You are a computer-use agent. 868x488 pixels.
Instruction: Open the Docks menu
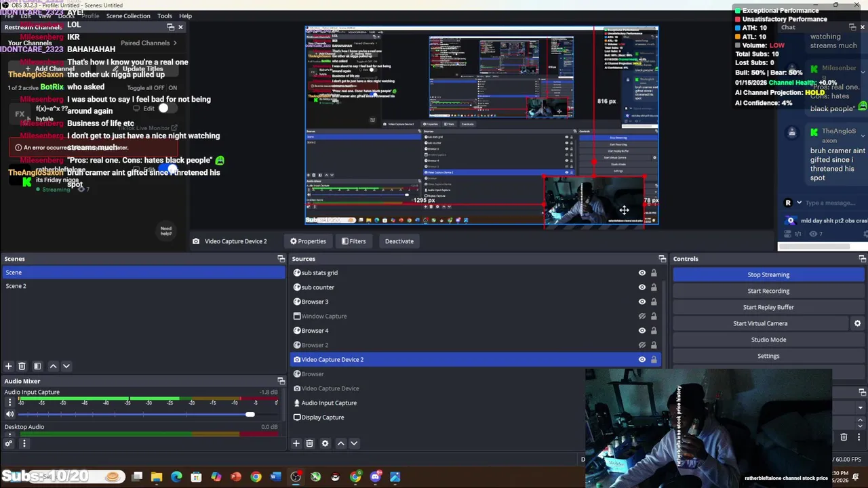click(66, 16)
